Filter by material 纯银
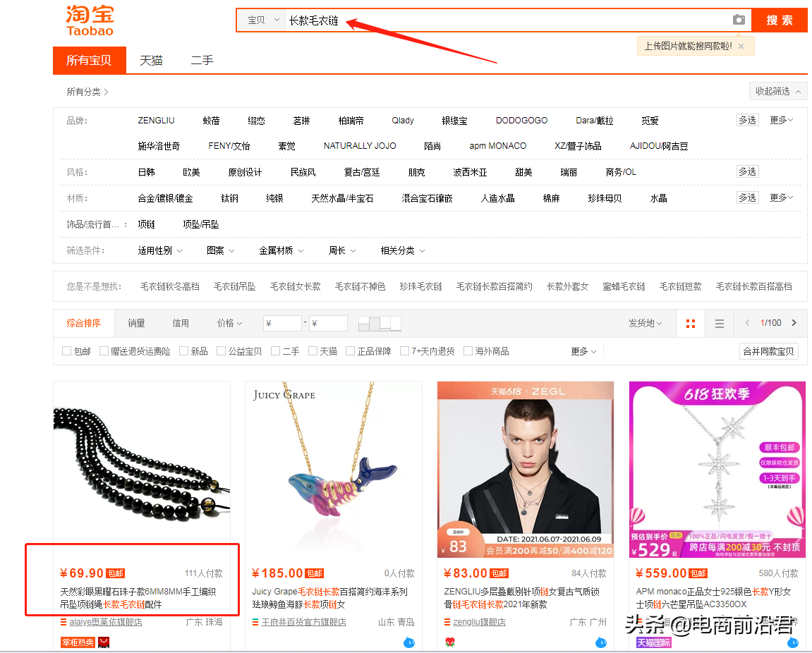This screenshot has height=653, width=812. coord(274,198)
